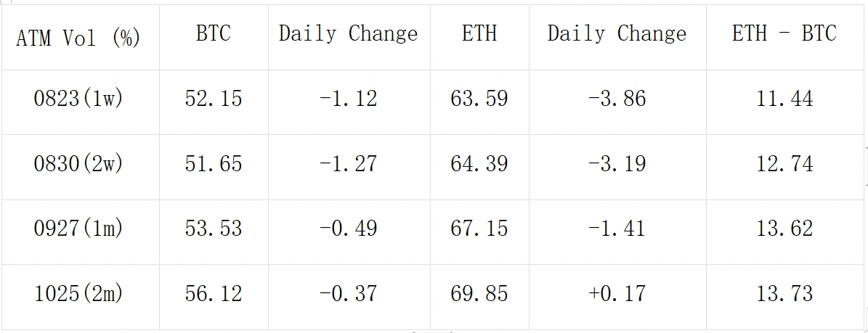This screenshot has width=868, height=333.
Task: Click the ETH - BTC column header
Action: [x=784, y=33]
